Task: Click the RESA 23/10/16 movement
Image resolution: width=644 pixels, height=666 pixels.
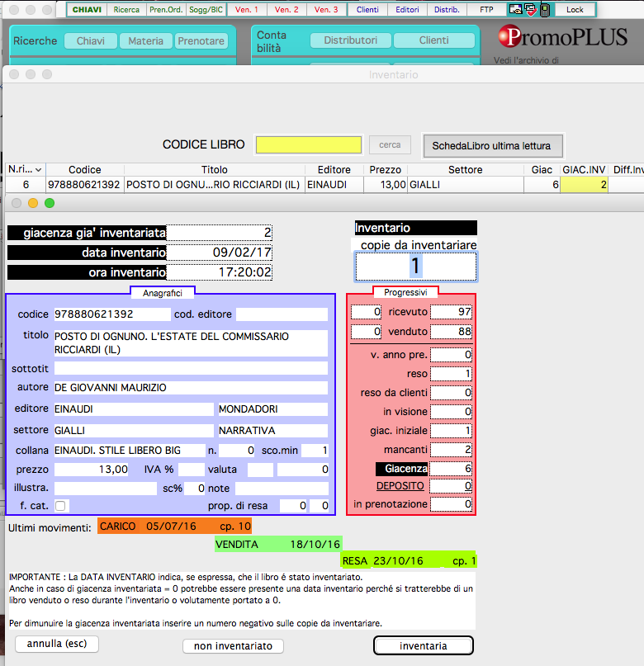Action: 408,560
